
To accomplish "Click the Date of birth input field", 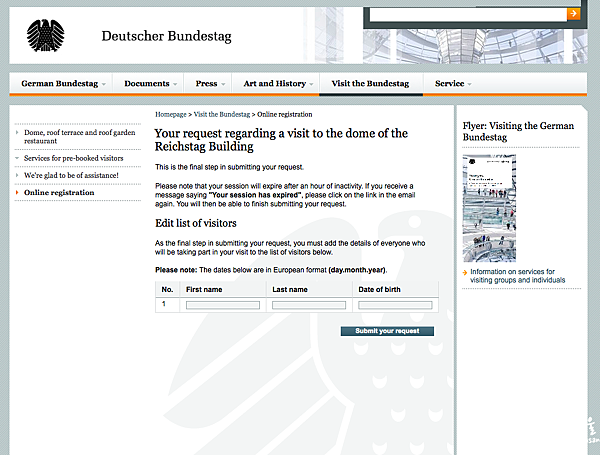I will 395,305.
